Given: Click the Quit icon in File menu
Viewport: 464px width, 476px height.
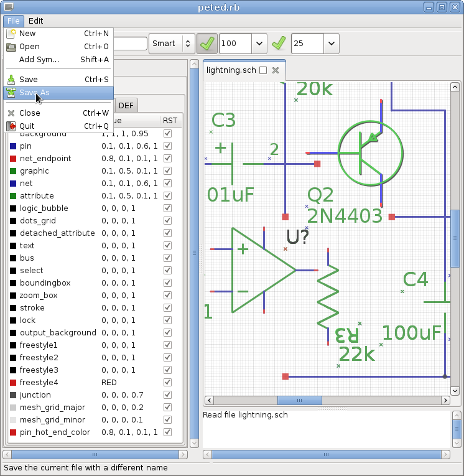Looking at the screenshot, I should [11, 126].
